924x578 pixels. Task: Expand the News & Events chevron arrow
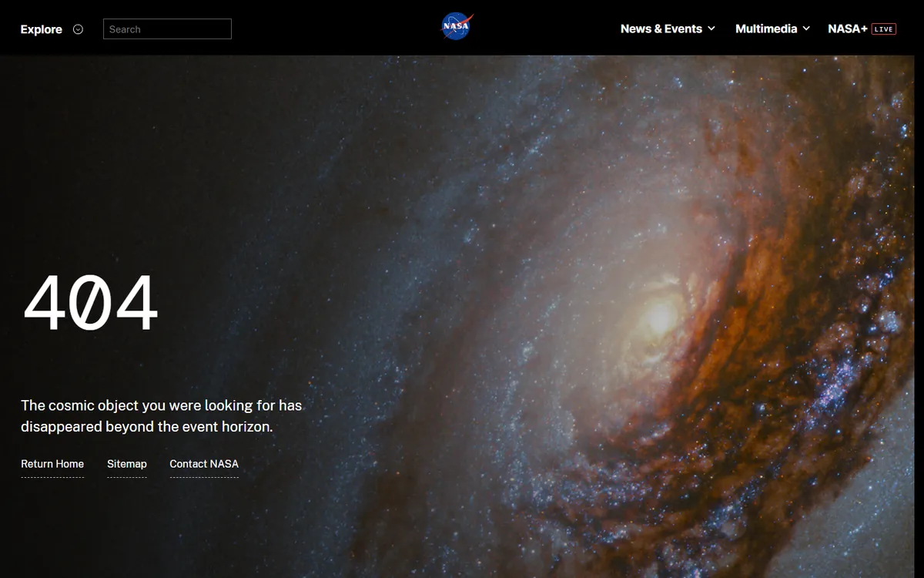click(x=711, y=29)
